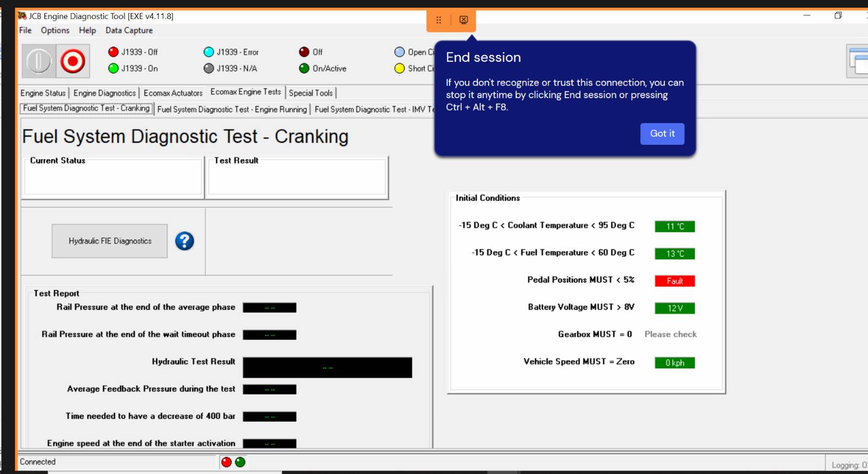The image size is (868, 474).
Task: Click the remote session end icon in orange bar
Action: tap(463, 20)
